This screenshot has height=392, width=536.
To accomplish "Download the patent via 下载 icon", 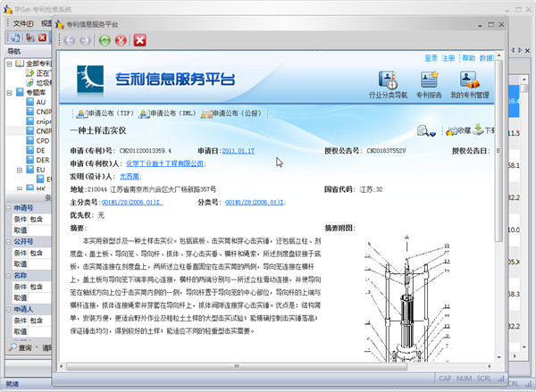I will click(483, 129).
